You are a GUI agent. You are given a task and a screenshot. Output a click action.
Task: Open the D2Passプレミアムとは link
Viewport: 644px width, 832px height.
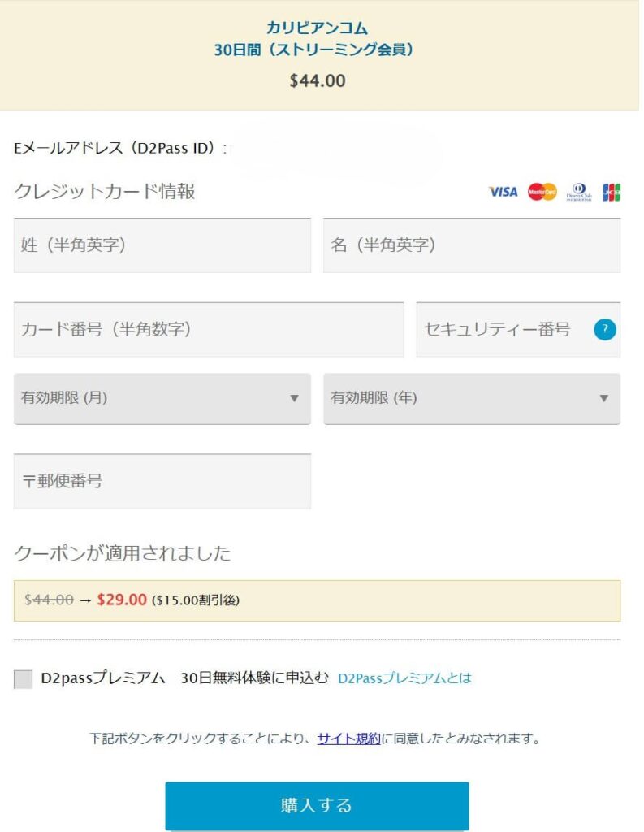404,678
